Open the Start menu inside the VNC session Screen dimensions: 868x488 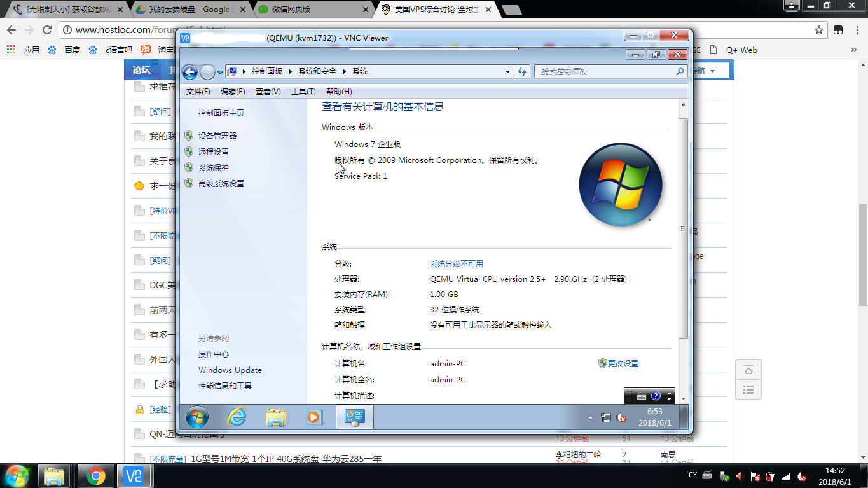click(196, 417)
